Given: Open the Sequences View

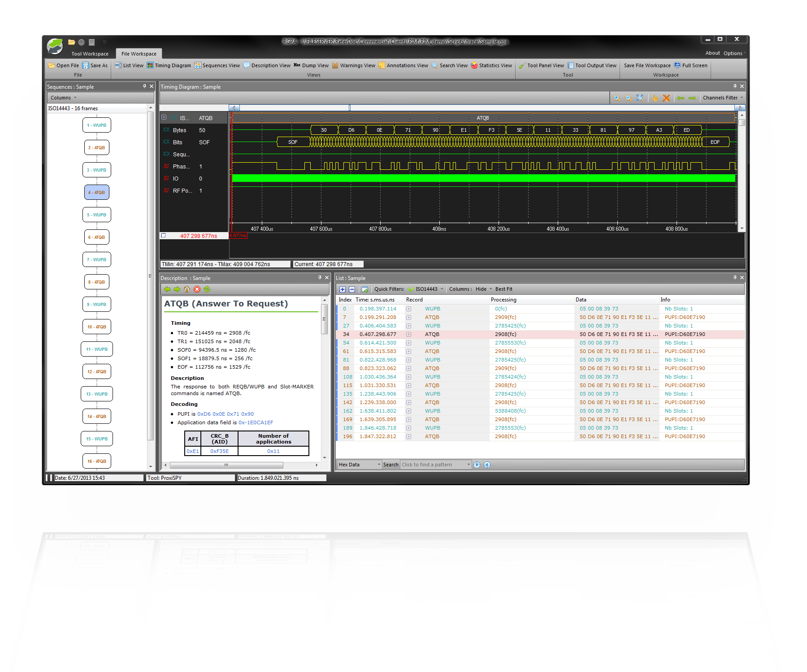Looking at the screenshot, I should click(217, 65).
